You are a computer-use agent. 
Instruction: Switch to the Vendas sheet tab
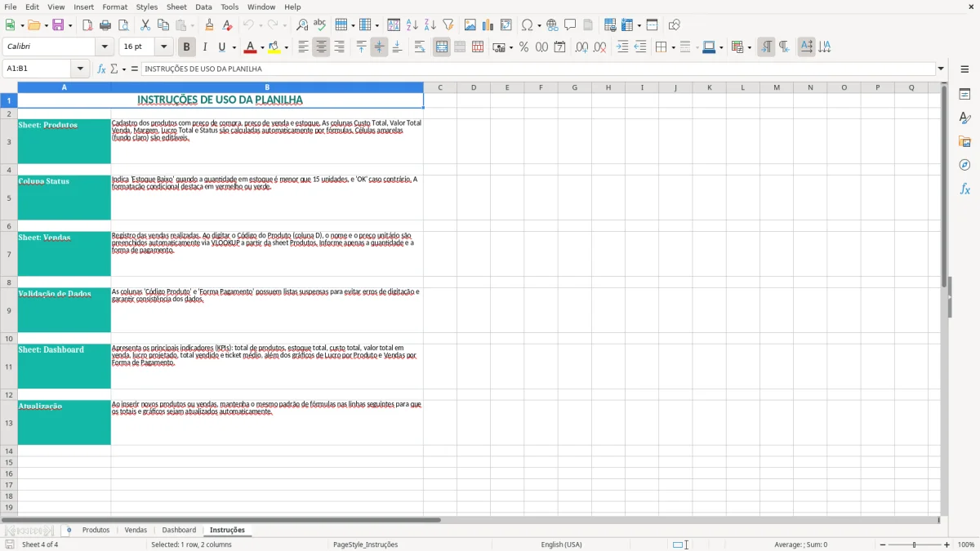click(136, 531)
